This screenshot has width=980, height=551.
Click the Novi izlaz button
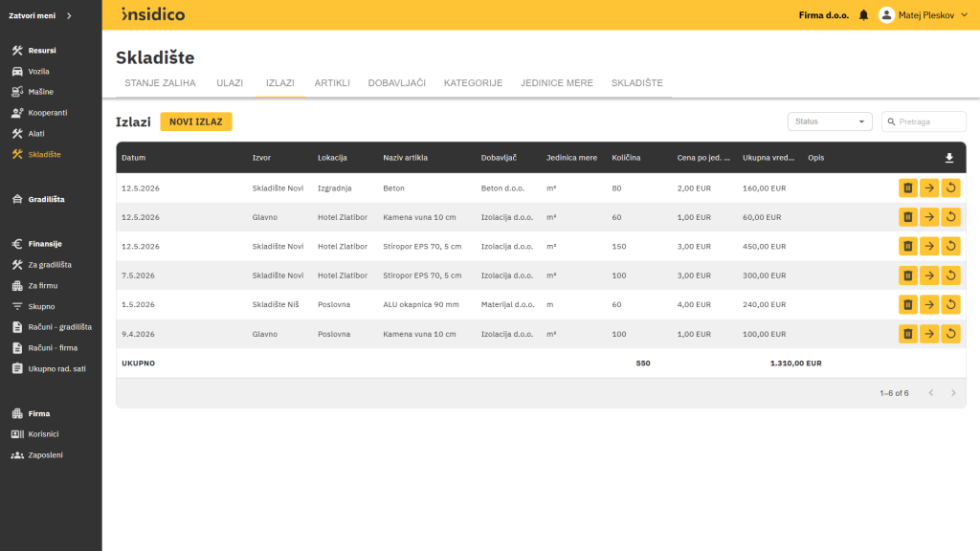(195, 121)
